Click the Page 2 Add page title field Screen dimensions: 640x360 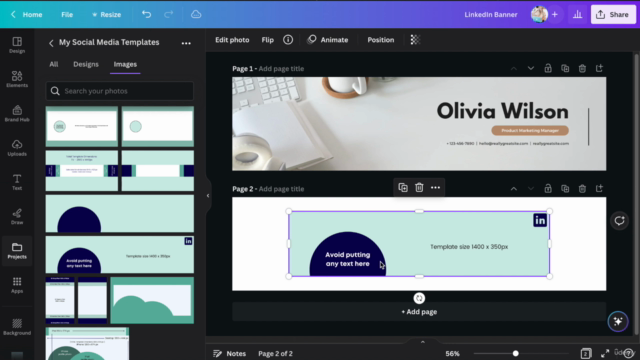pyautogui.click(x=281, y=189)
